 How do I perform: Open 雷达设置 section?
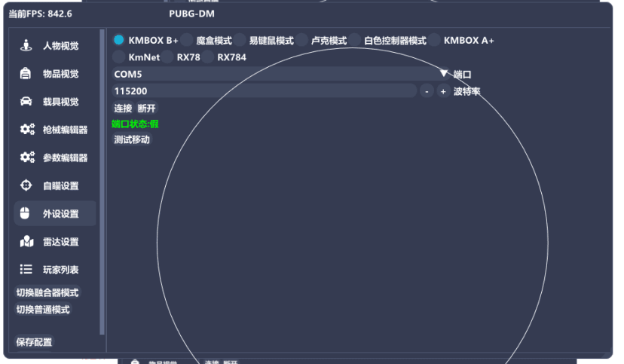pyautogui.click(x=55, y=241)
